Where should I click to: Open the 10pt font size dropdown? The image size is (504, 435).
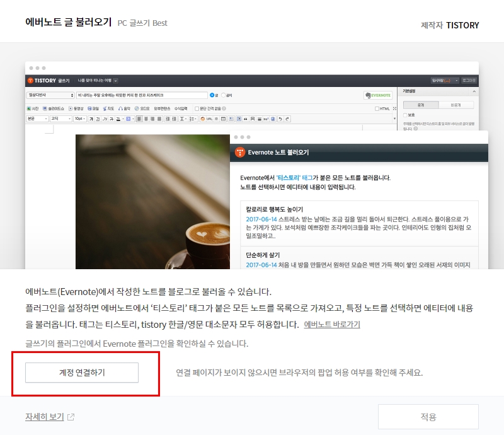80,119
